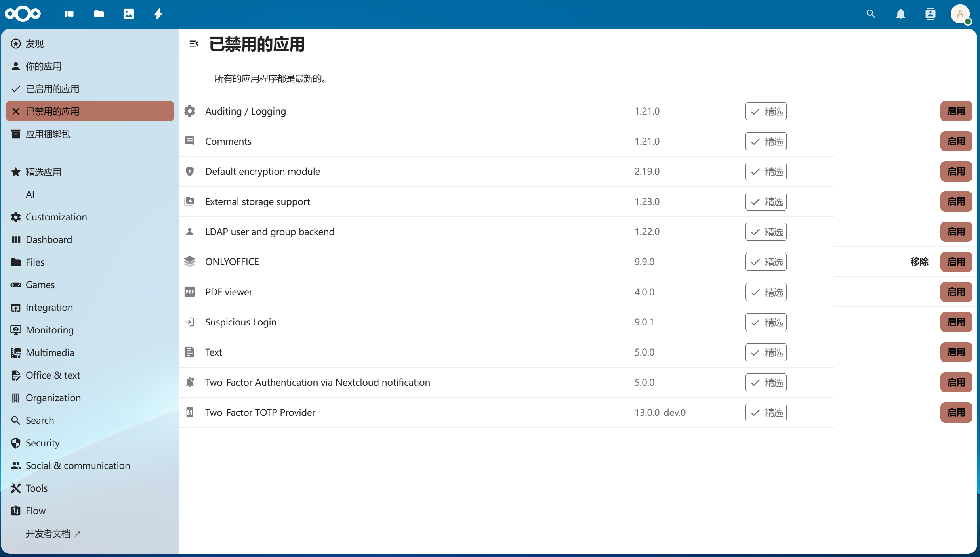The height and width of the screenshot is (557, 980).
Task: Open the Nextcloud logo icon
Action: 23,14
